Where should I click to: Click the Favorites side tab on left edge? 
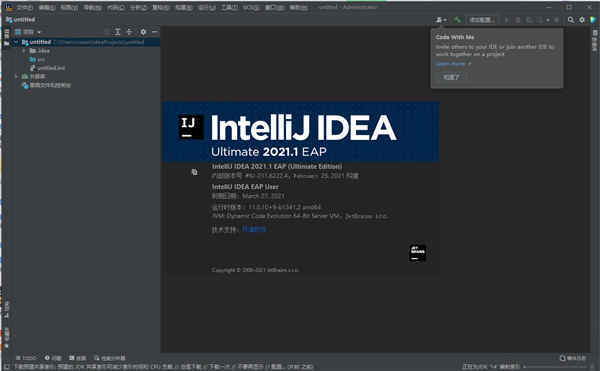click(x=6, y=338)
